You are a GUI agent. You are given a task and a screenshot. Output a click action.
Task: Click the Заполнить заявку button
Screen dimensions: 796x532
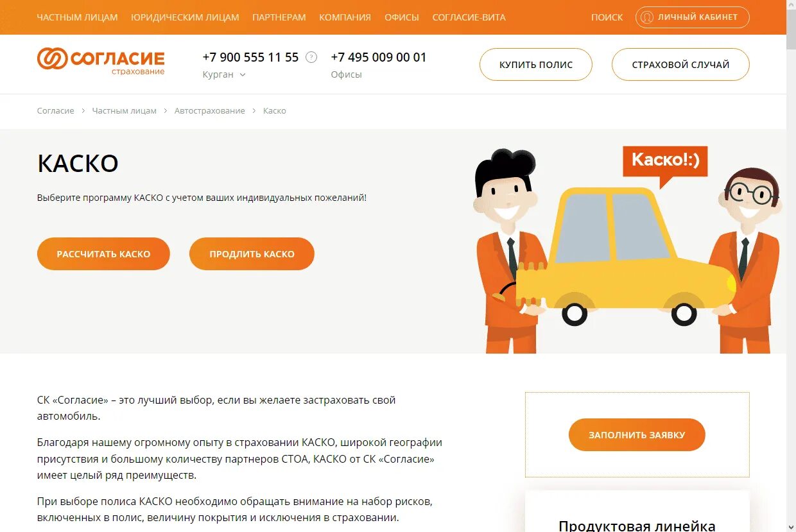637,435
